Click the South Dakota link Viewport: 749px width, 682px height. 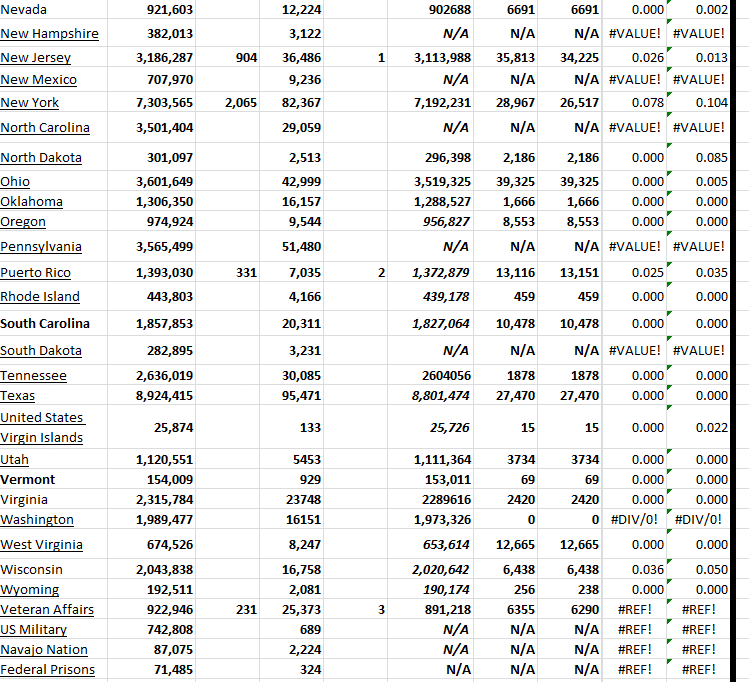41,351
